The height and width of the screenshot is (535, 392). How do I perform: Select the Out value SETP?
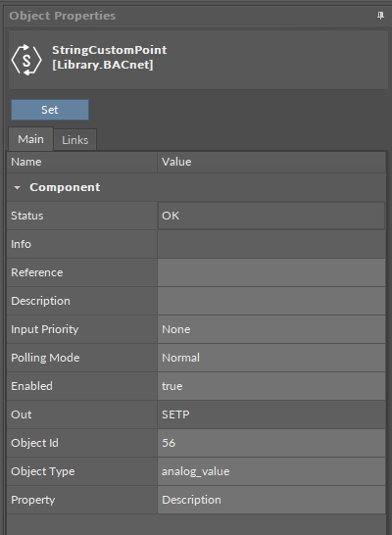pyautogui.click(x=271, y=414)
